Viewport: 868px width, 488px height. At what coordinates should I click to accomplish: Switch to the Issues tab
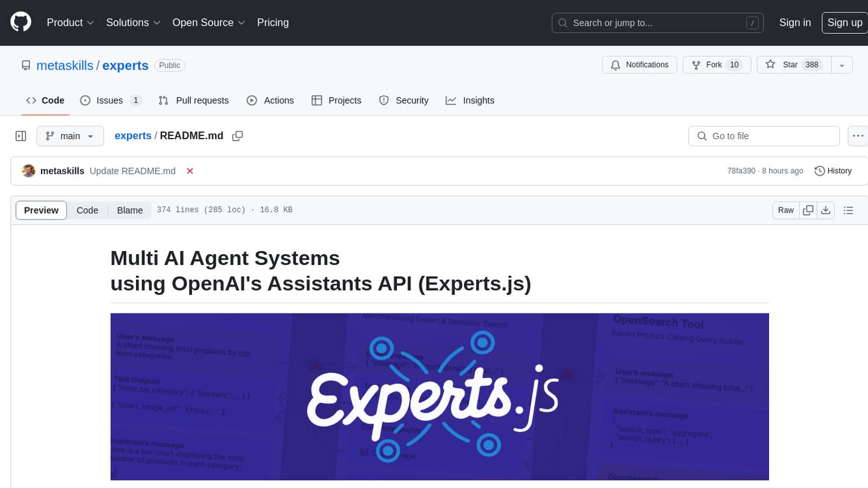(110, 100)
